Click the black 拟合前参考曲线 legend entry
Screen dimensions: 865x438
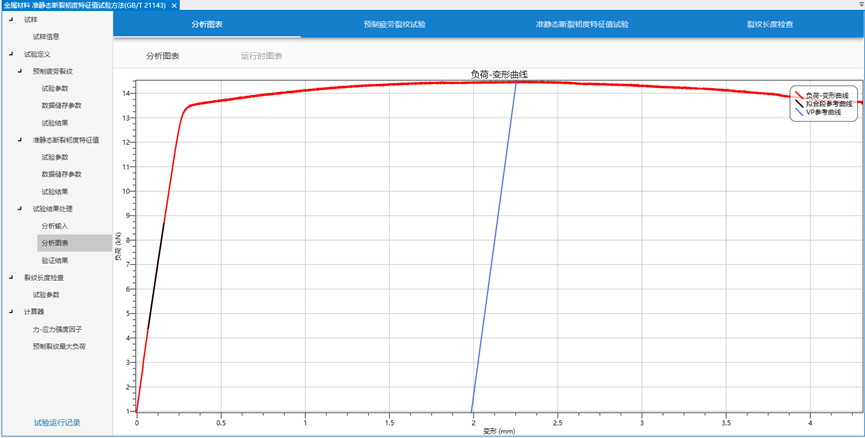tap(829, 103)
